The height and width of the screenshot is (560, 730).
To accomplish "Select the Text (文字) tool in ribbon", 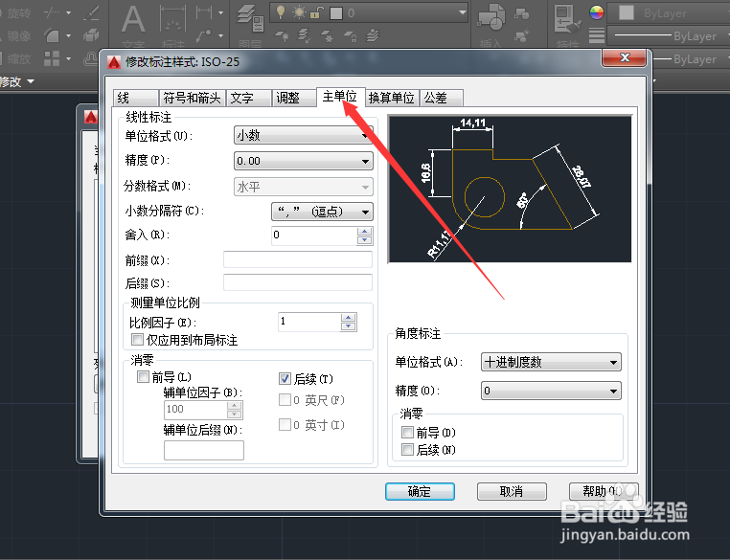I will (x=133, y=21).
